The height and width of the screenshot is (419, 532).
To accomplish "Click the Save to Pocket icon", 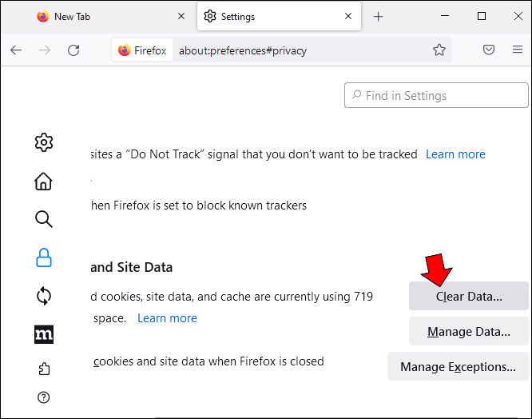I will (x=489, y=50).
